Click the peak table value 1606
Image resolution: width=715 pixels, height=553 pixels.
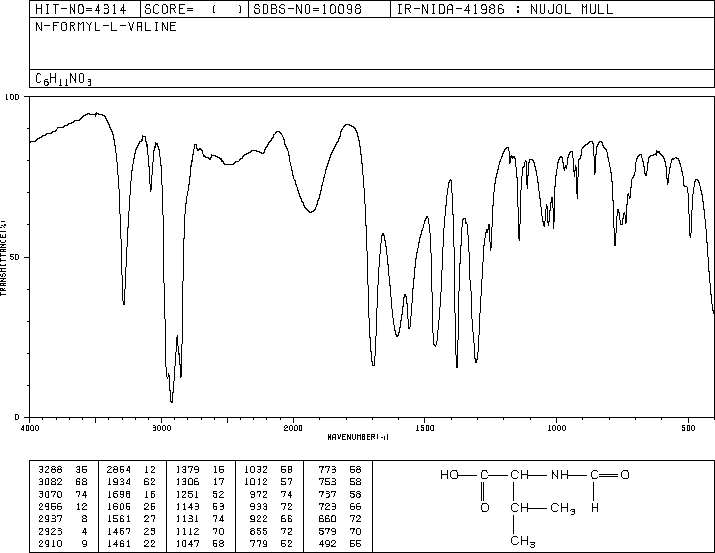[x=119, y=506]
